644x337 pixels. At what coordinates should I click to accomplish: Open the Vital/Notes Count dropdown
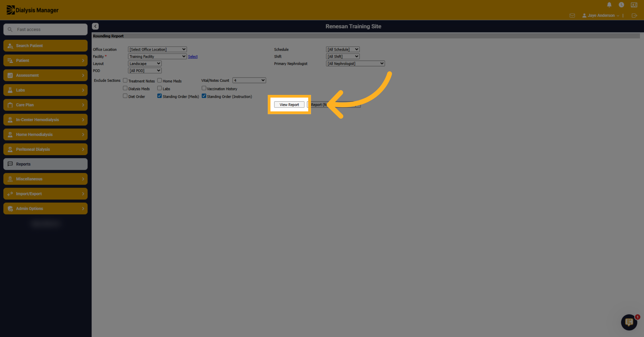click(249, 80)
